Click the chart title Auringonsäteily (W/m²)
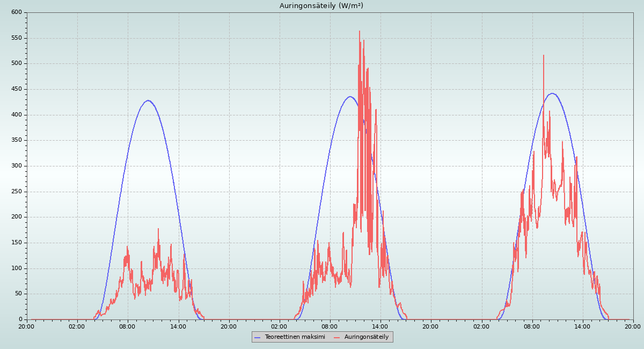644x349 pixels. (x=321, y=6)
